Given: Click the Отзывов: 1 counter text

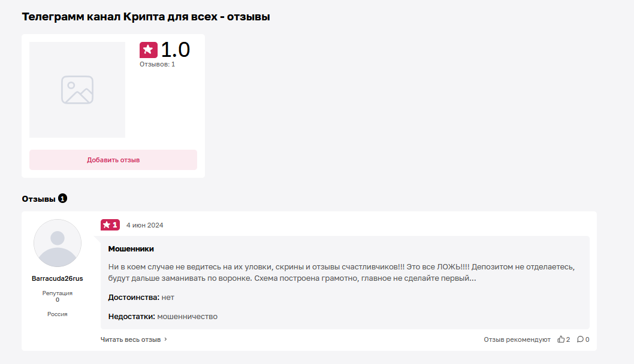Looking at the screenshot, I should pos(157,64).
